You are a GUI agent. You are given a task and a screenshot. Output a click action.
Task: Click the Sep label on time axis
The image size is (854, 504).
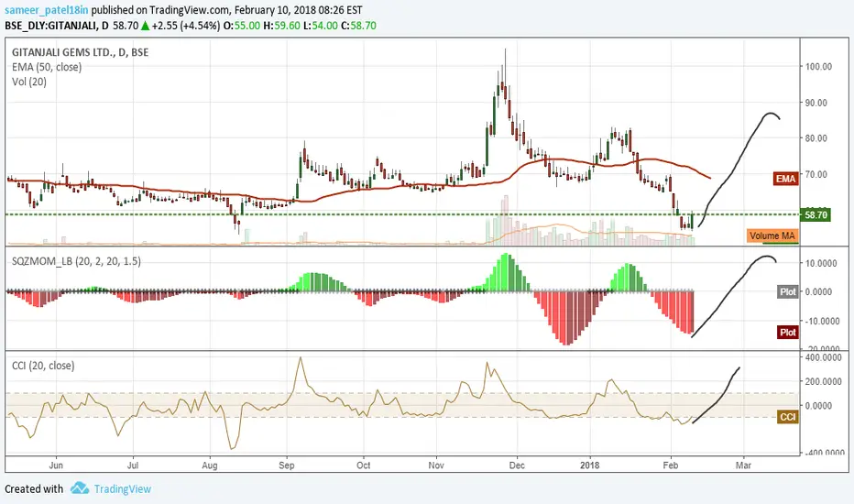pos(287,466)
